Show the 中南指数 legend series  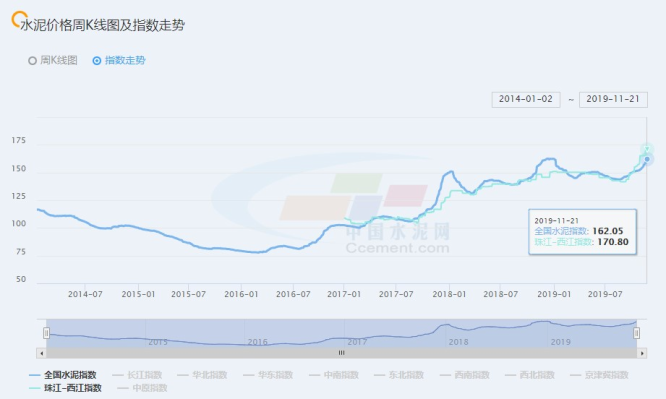coord(334,375)
